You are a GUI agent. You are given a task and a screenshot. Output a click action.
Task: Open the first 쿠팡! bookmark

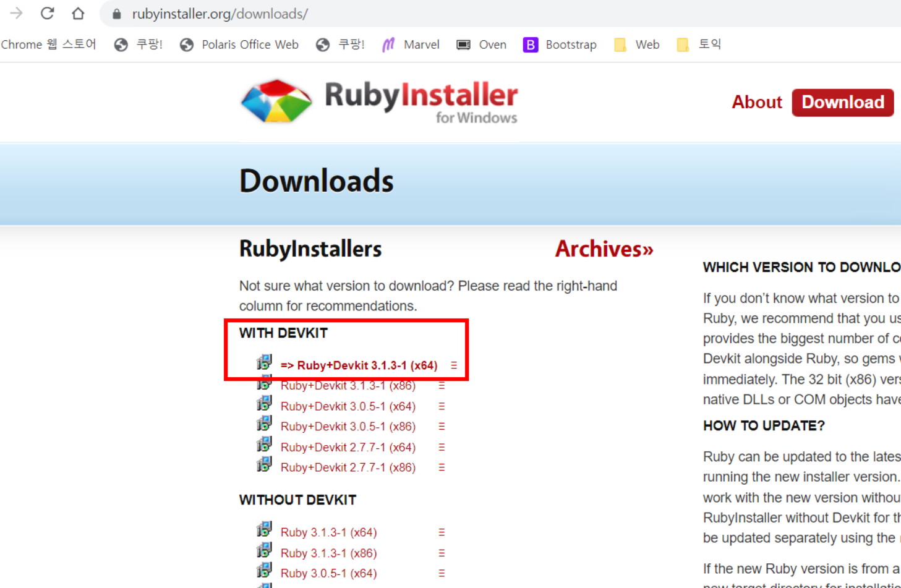[139, 45]
